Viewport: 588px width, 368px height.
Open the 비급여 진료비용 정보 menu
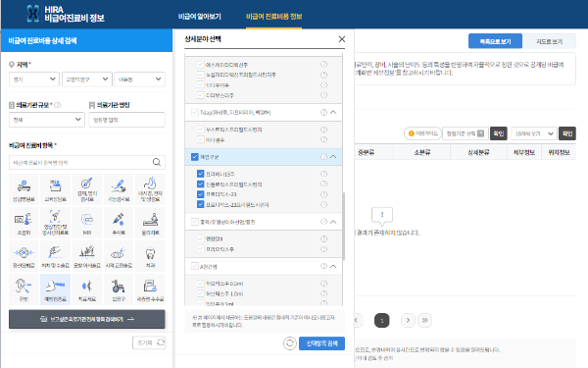click(x=273, y=16)
